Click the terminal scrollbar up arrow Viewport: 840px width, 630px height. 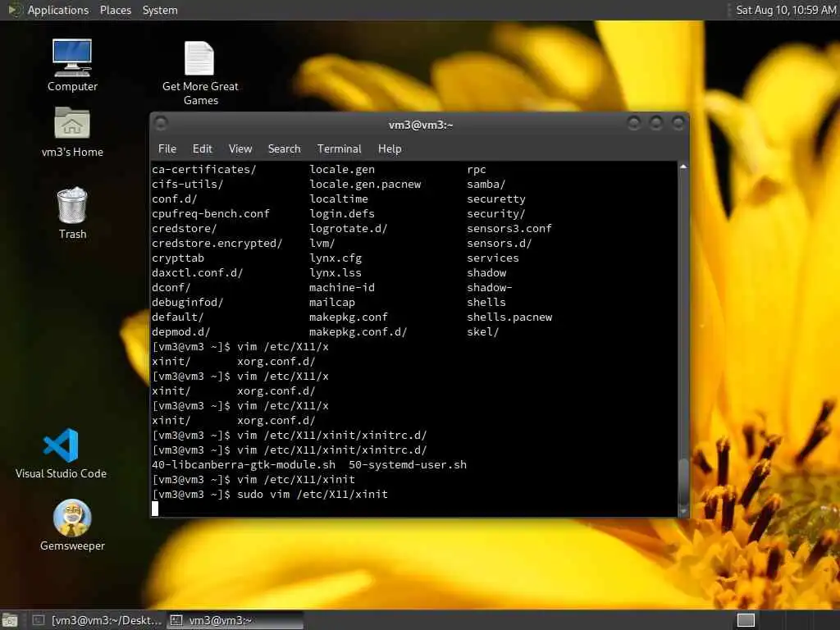[683, 167]
